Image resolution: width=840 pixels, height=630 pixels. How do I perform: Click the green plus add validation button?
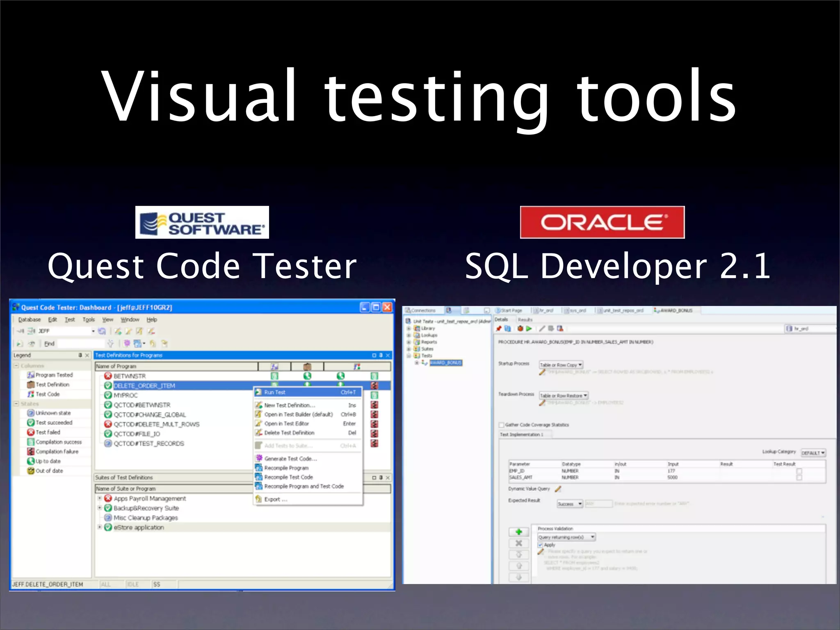point(518,532)
